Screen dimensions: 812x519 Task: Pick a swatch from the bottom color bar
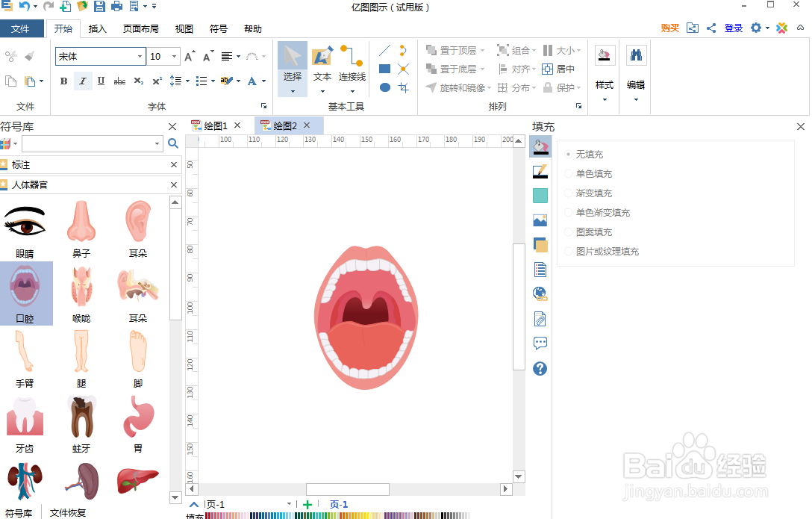click(x=299, y=515)
